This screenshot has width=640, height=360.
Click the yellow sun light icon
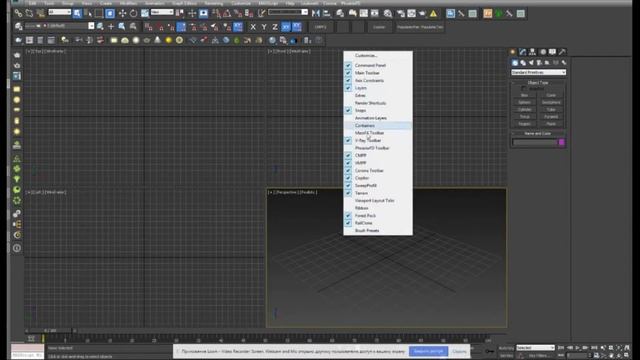tap(169, 40)
